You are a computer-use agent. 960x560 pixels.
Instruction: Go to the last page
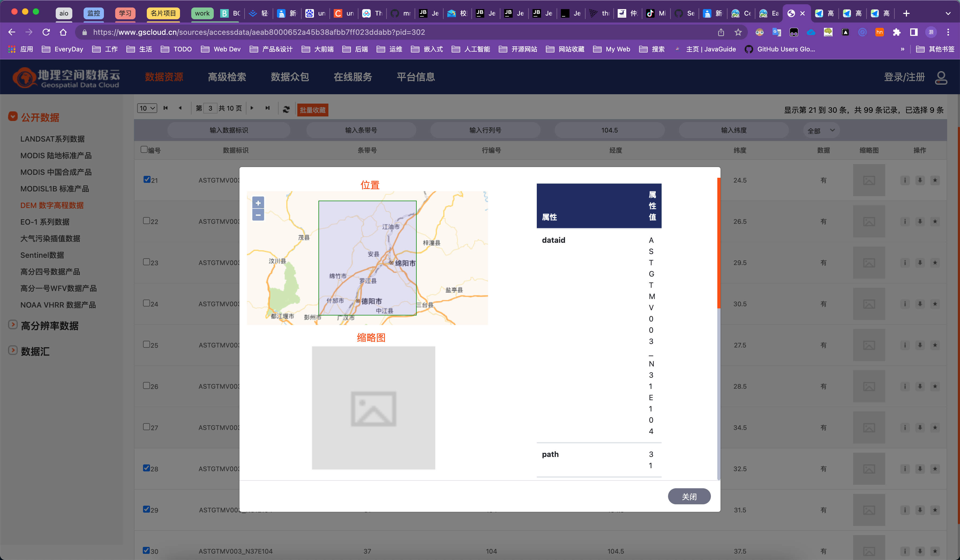pyautogui.click(x=267, y=108)
